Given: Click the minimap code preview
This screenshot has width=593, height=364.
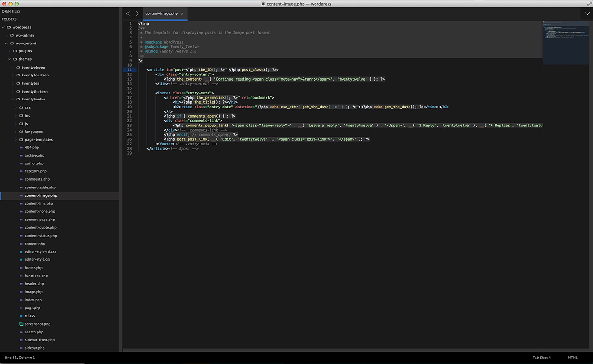Looking at the screenshot, I should [565, 42].
